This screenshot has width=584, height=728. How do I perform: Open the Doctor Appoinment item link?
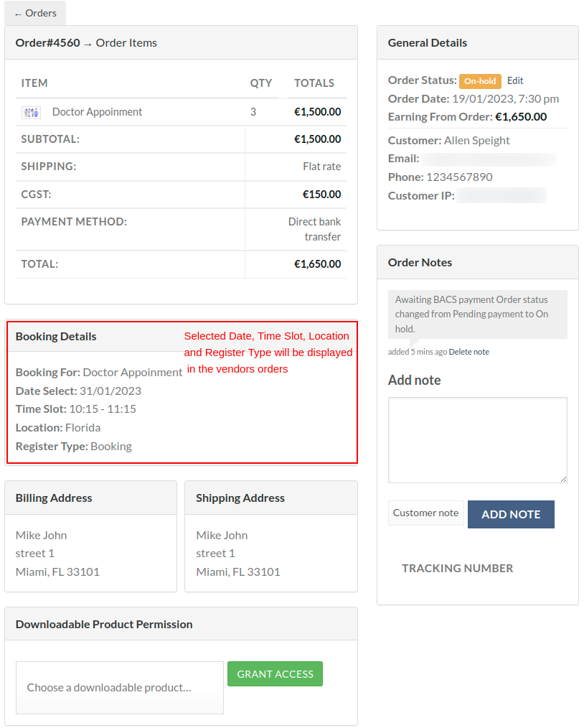pos(97,112)
